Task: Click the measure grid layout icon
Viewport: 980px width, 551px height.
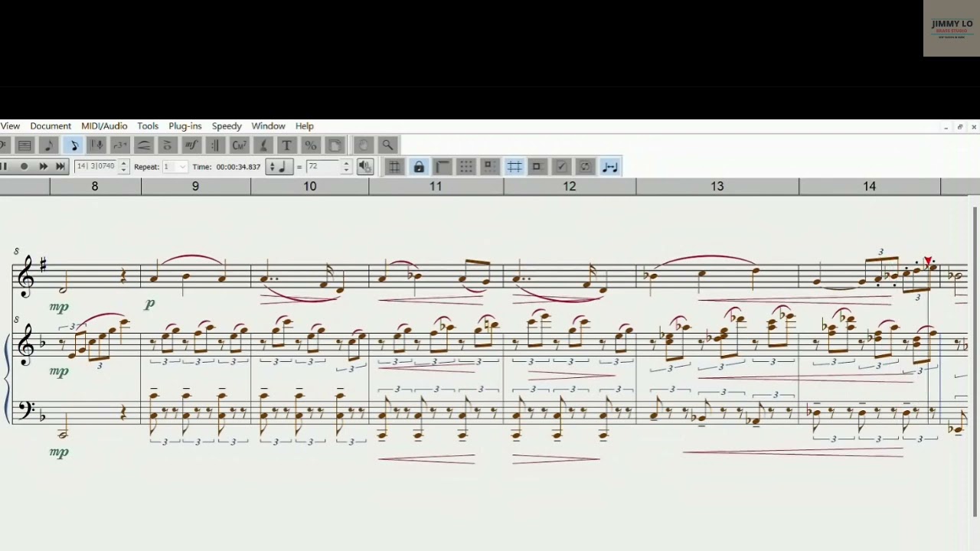Action: click(x=394, y=167)
